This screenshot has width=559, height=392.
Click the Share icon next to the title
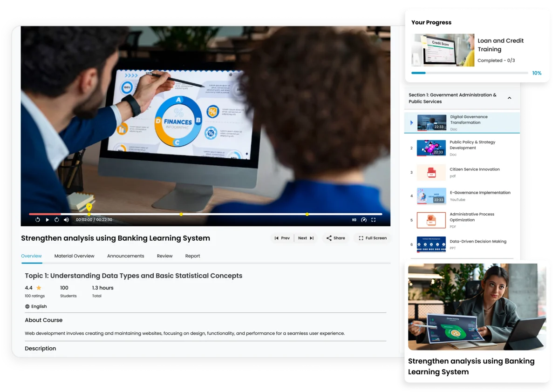click(328, 238)
